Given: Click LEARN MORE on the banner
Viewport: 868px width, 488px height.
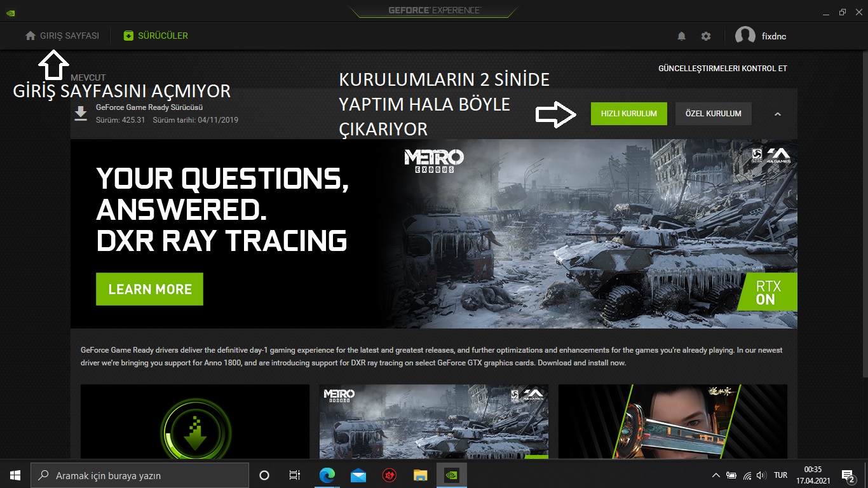Looking at the screenshot, I should [149, 289].
